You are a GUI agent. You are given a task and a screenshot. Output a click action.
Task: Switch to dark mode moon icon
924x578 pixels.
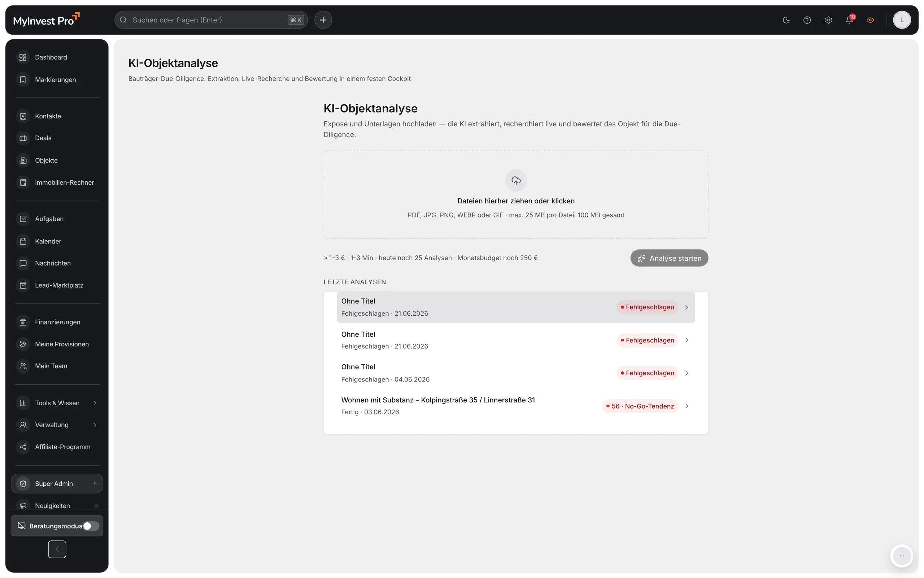(x=786, y=20)
